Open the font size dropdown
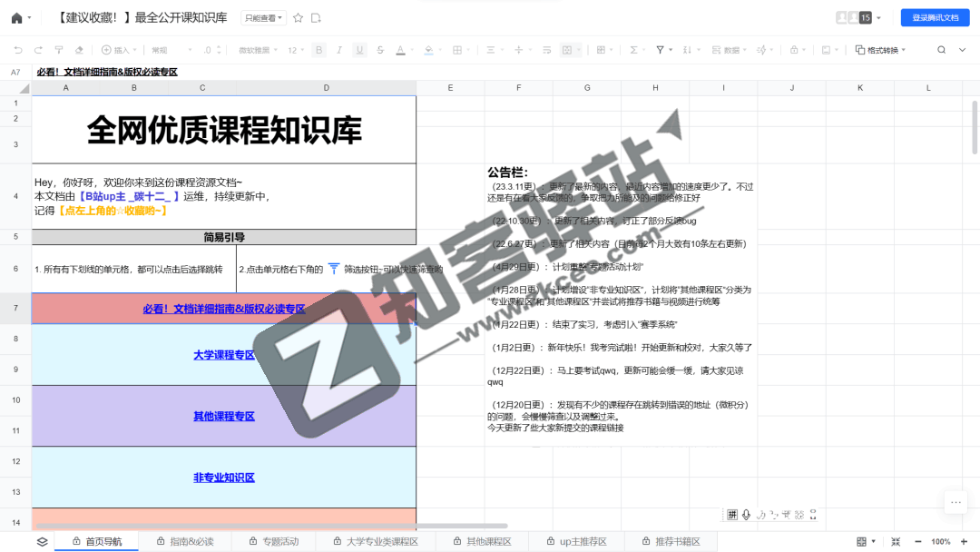The width and height of the screenshot is (980, 552). [297, 49]
